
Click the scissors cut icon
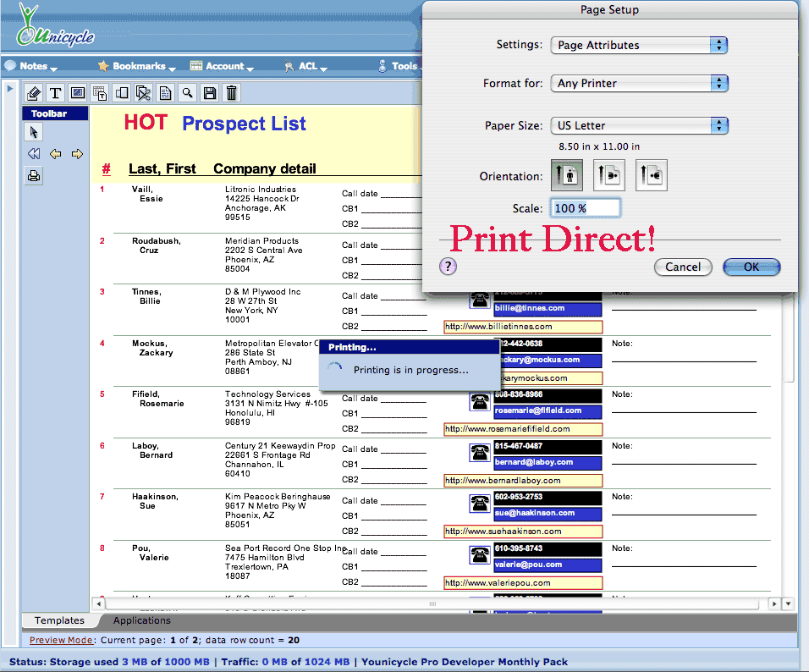tap(143, 93)
